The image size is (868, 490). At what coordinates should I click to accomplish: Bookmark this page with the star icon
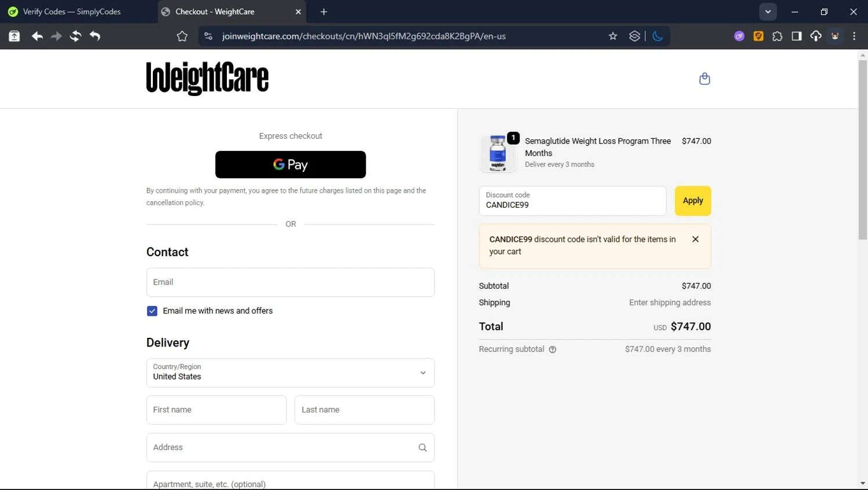coord(613,36)
